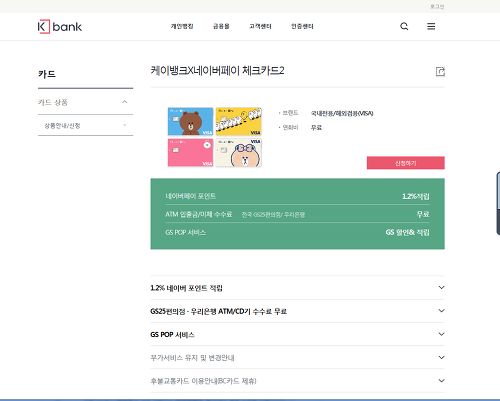Click the 1.2%적립 value
This screenshot has height=401, width=500.
(x=416, y=196)
